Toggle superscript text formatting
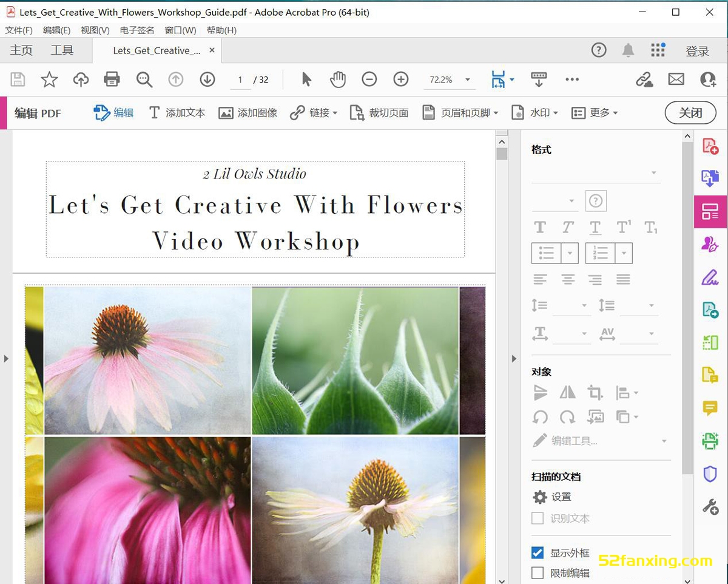This screenshot has width=728, height=584. tap(624, 227)
